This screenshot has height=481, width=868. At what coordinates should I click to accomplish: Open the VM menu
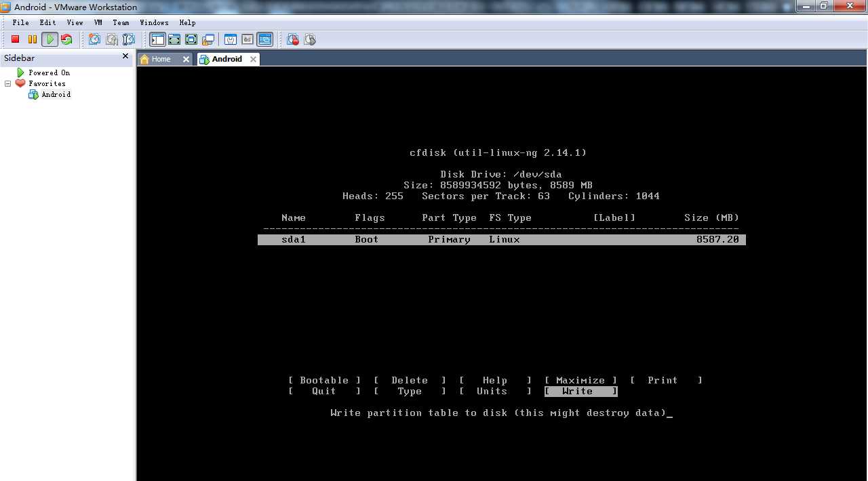(x=98, y=22)
